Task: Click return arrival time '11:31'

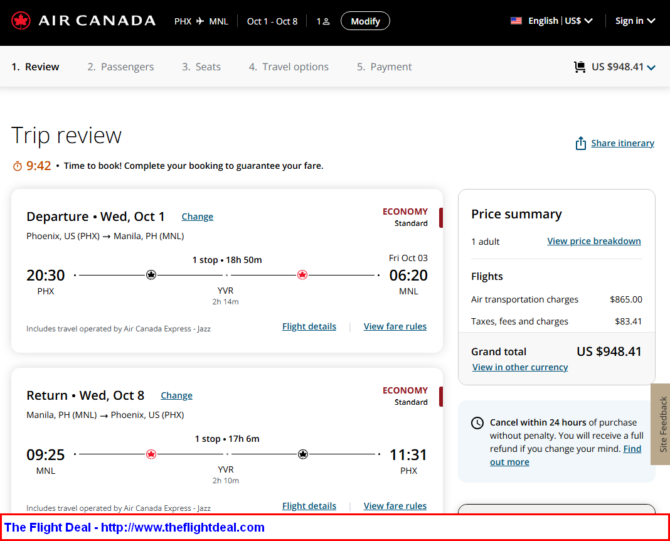Action: [x=408, y=455]
